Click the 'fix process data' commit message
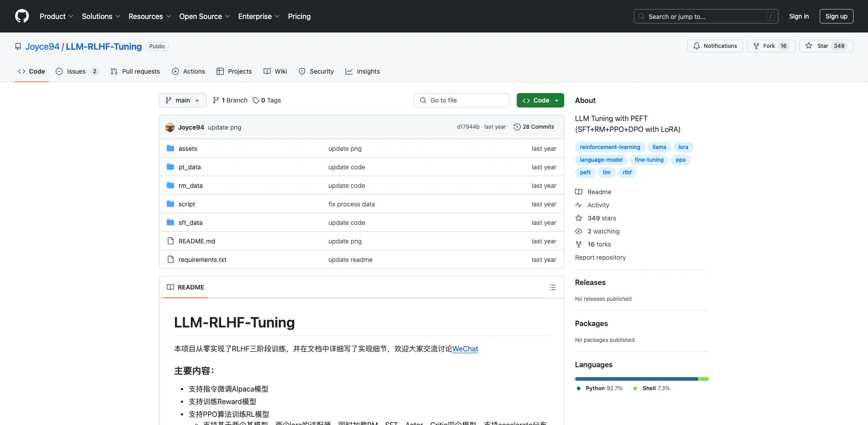This screenshot has width=868, height=425. tap(352, 204)
